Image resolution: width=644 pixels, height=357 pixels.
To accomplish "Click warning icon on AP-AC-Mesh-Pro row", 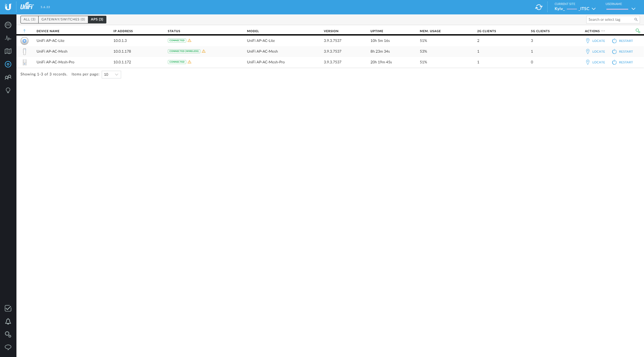I will pyautogui.click(x=189, y=62).
